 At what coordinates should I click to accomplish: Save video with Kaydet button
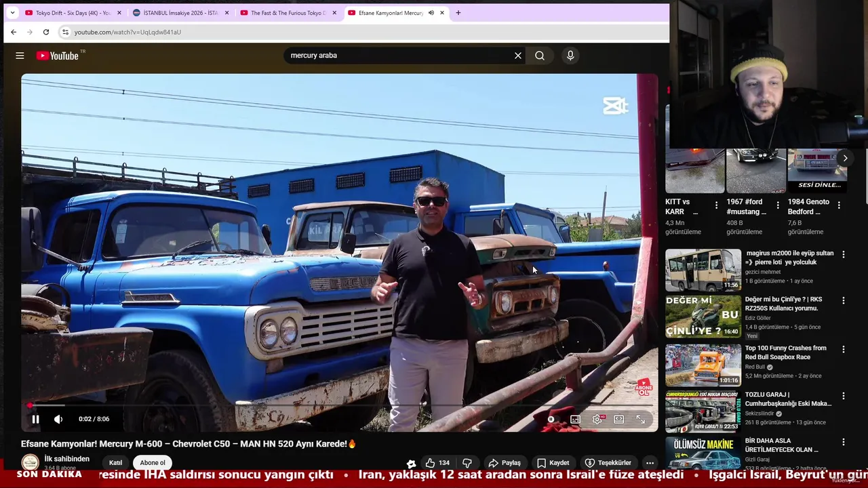click(x=553, y=463)
